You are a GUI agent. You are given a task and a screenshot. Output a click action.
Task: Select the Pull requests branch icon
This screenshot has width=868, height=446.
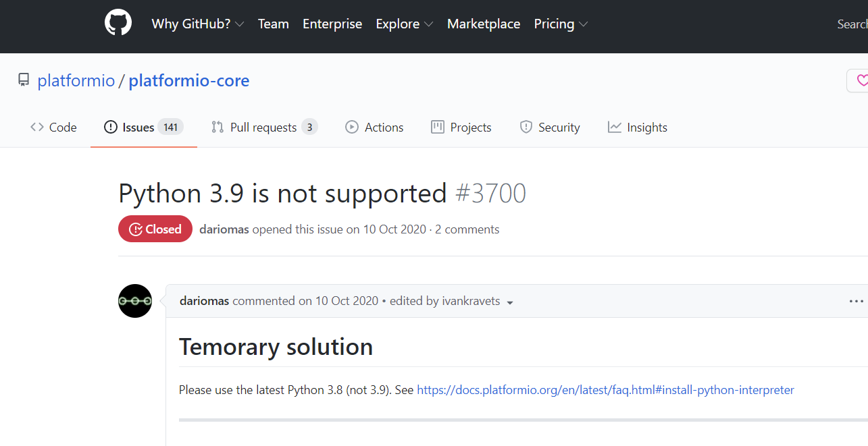tap(218, 127)
